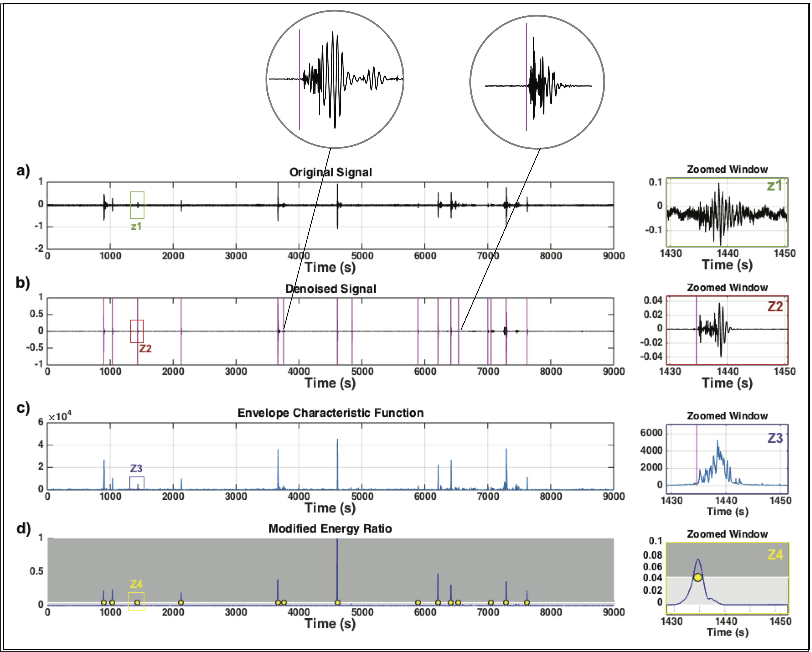Click the yellow marker near 2100 s
This screenshot has height=652, width=812.
click(181, 603)
